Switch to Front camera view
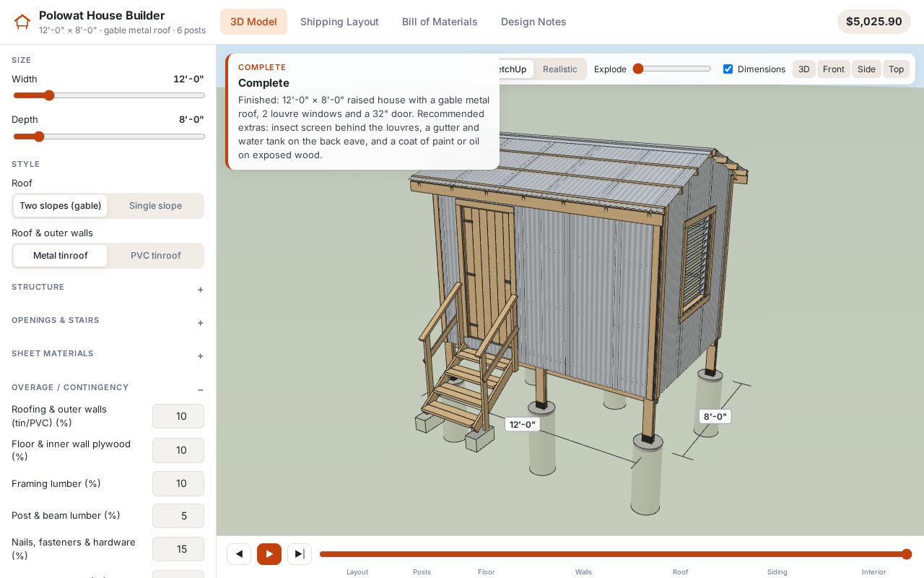Image resolution: width=924 pixels, height=578 pixels. pos(833,69)
